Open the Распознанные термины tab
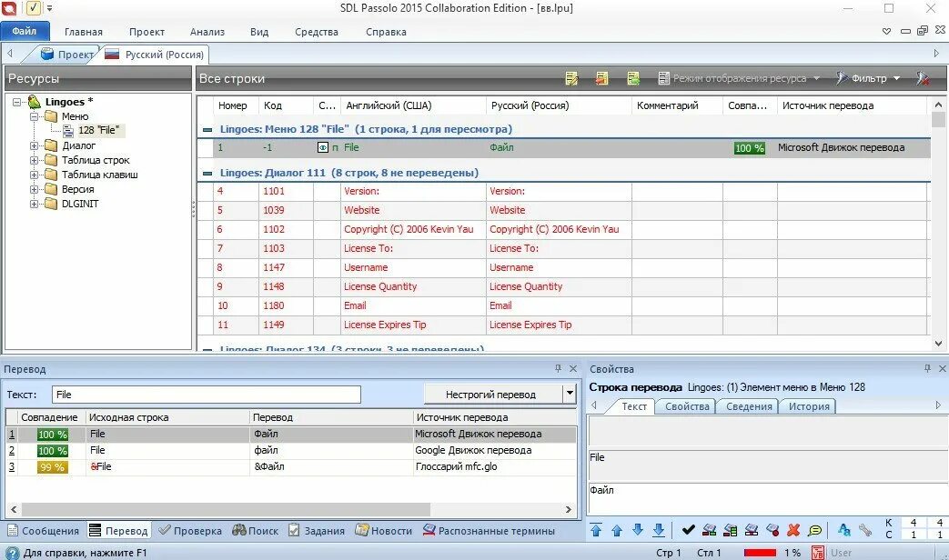949x560 pixels. click(x=489, y=531)
